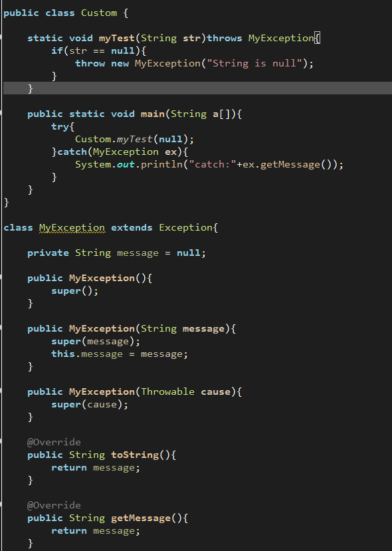Click 'new' keyword before MyException
The width and height of the screenshot is (392, 551).
pos(120,64)
